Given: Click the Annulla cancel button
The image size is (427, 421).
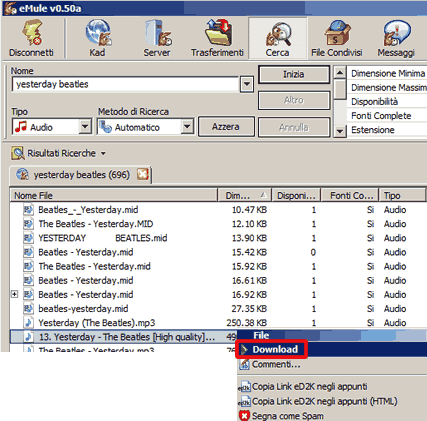Looking at the screenshot, I should tap(294, 127).
